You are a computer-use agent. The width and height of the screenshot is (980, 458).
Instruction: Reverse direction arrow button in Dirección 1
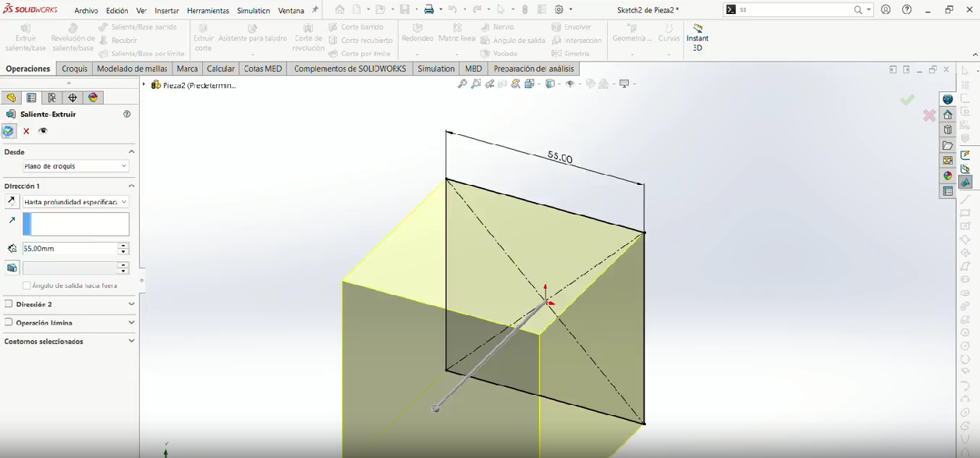[11, 201]
